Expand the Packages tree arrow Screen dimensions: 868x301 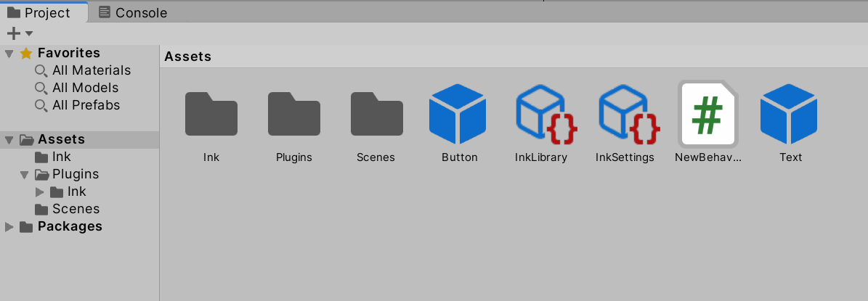click(x=9, y=227)
